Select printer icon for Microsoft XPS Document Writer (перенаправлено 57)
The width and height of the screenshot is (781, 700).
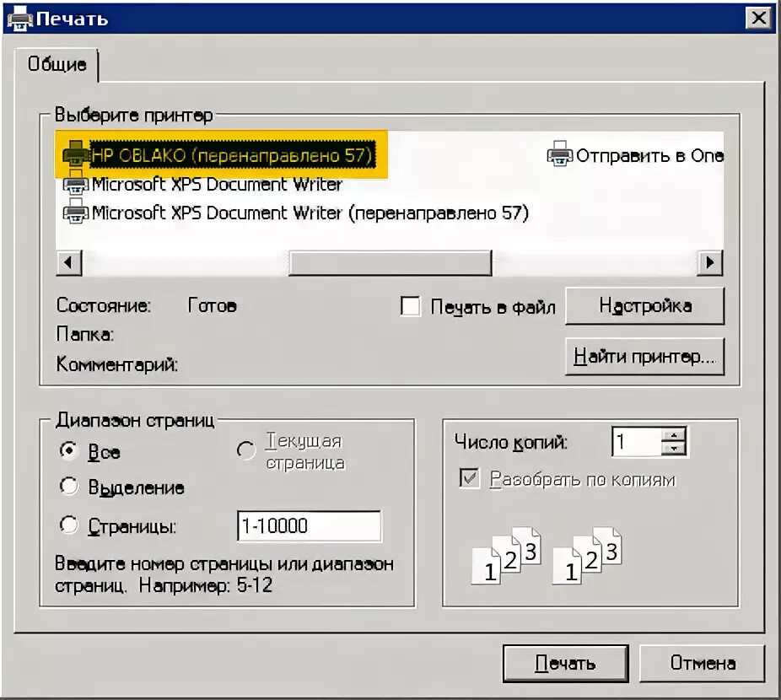[76, 213]
